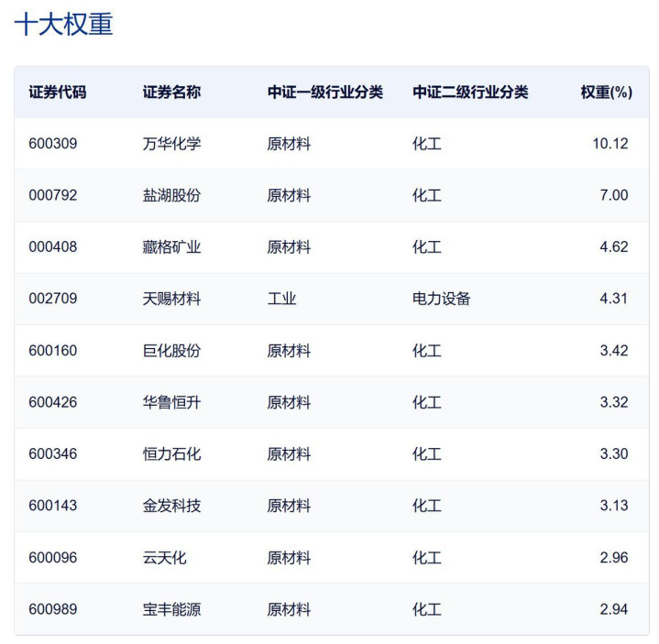
Task: Click the 工业 industry cell
Action: (x=281, y=299)
